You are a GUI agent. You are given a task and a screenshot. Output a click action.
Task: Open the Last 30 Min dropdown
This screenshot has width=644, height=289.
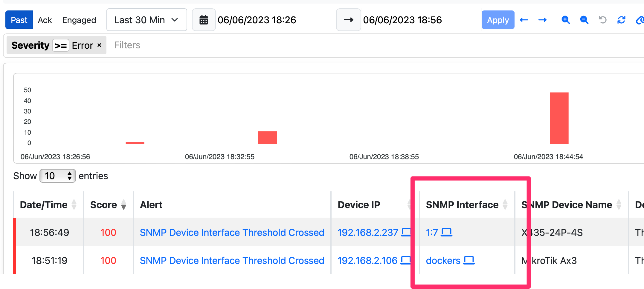pos(146,20)
